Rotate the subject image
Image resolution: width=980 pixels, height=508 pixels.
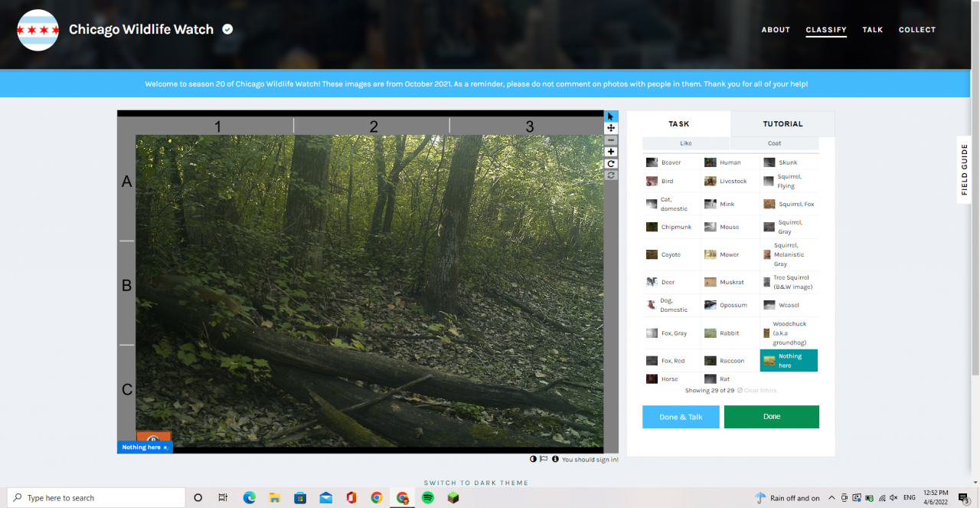pyautogui.click(x=611, y=163)
